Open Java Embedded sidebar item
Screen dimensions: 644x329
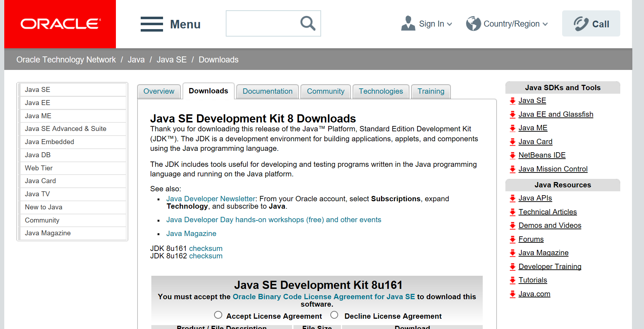(x=73, y=142)
